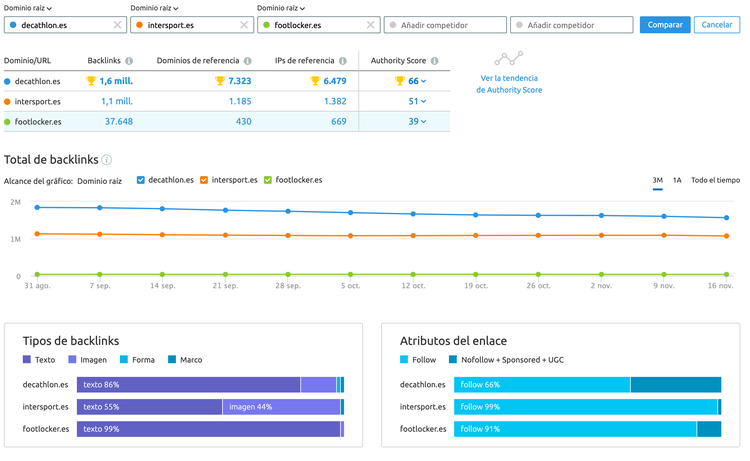
Task: Uncheck decathlon.es in the chart legend
Action: pyautogui.click(x=141, y=180)
